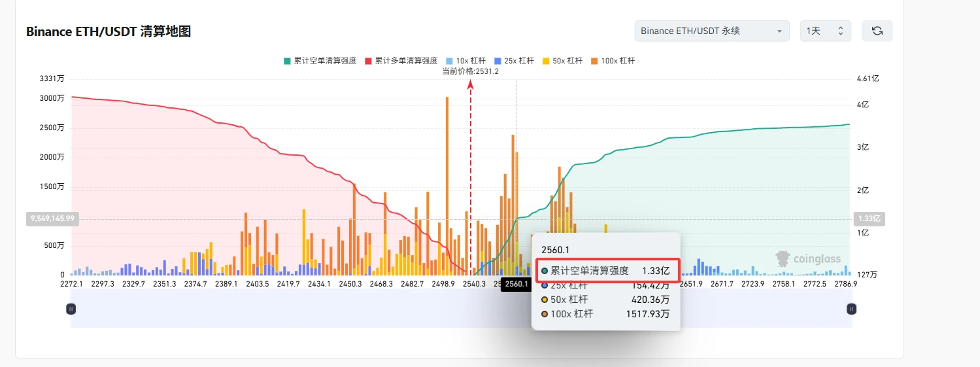This screenshot has width=980, height=367.
Task: Click the tooltip row 50x 杠杆 420.36万
Action: pos(605,300)
